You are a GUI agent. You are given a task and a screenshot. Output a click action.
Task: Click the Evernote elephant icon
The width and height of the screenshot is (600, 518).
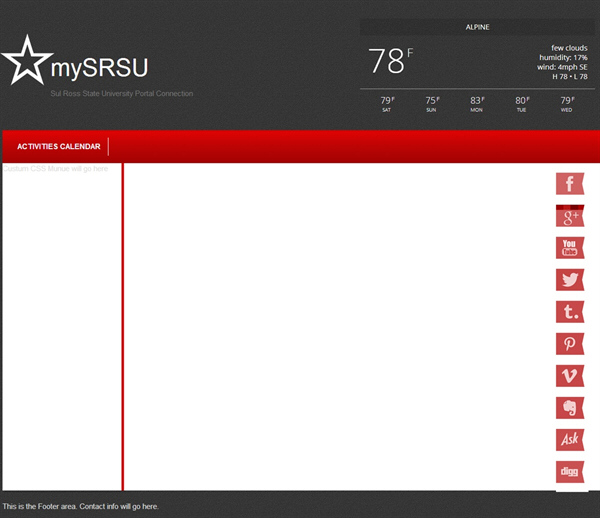pyautogui.click(x=569, y=408)
